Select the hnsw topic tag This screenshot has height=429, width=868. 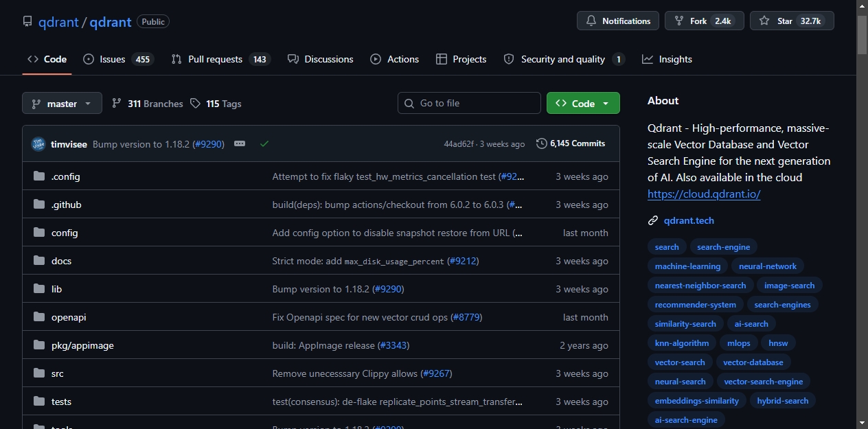pos(778,343)
